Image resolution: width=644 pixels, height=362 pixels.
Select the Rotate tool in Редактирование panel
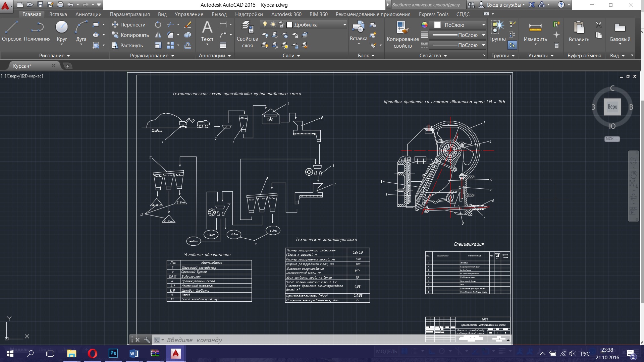click(x=158, y=24)
